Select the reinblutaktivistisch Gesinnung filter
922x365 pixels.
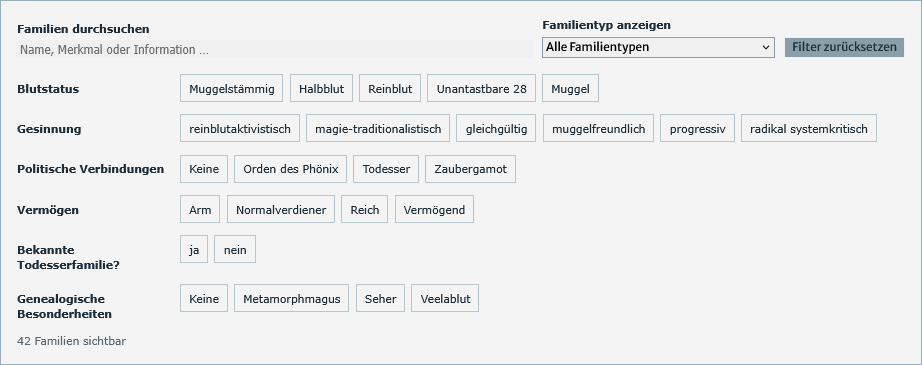click(240, 129)
